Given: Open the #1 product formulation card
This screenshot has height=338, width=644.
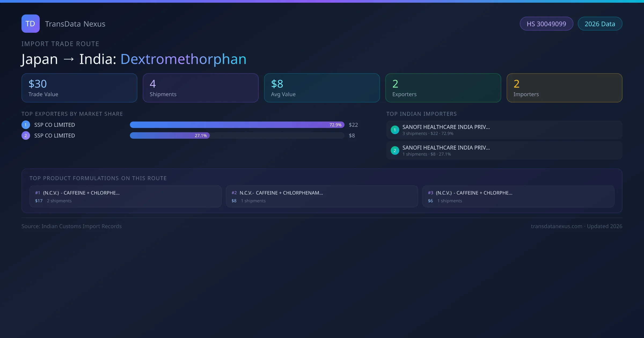Looking at the screenshot, I should tap(125, 196).
